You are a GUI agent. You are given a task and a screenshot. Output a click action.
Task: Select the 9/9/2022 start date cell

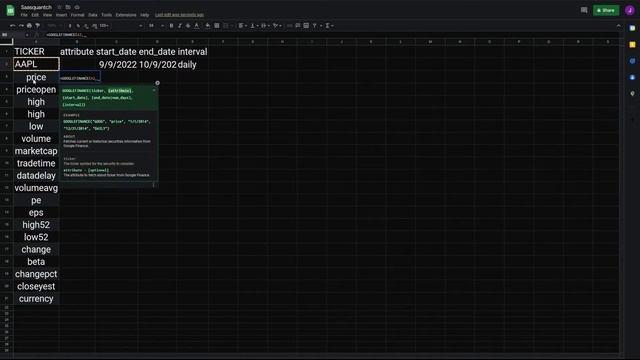tap(117, 64)
